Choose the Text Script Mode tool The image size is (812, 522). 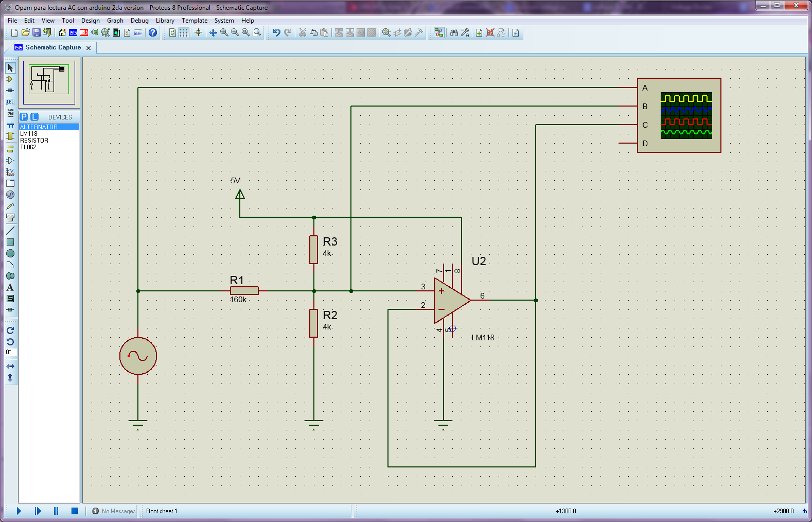coord(10,113)
